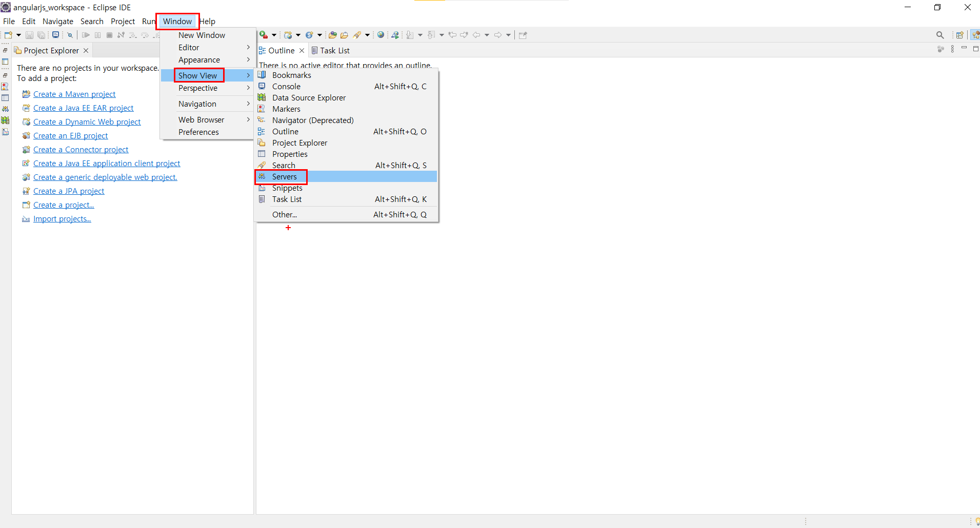The image size is (980, 528).
Task: Choose Other... in Show View submenu
Action: click(346, 214)
